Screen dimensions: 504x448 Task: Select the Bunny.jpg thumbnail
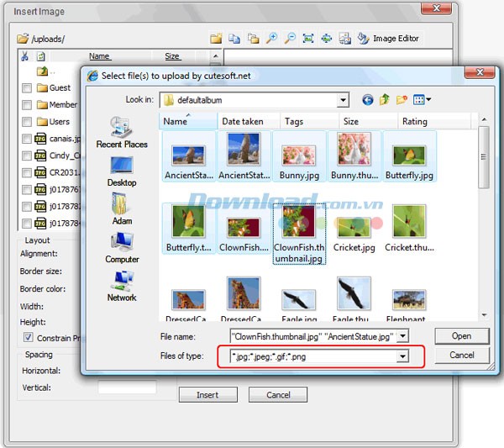click(x=299, y=157)
